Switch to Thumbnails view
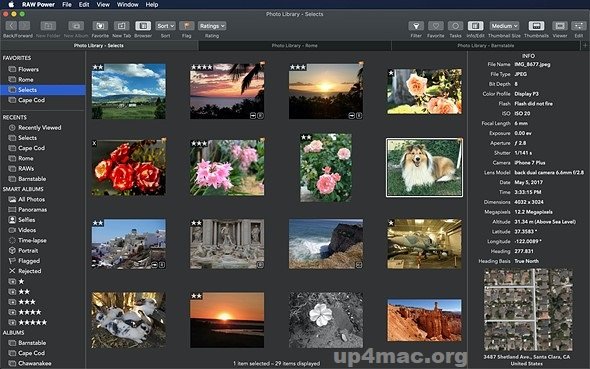 pyautogui.click(x=536, y=26)
